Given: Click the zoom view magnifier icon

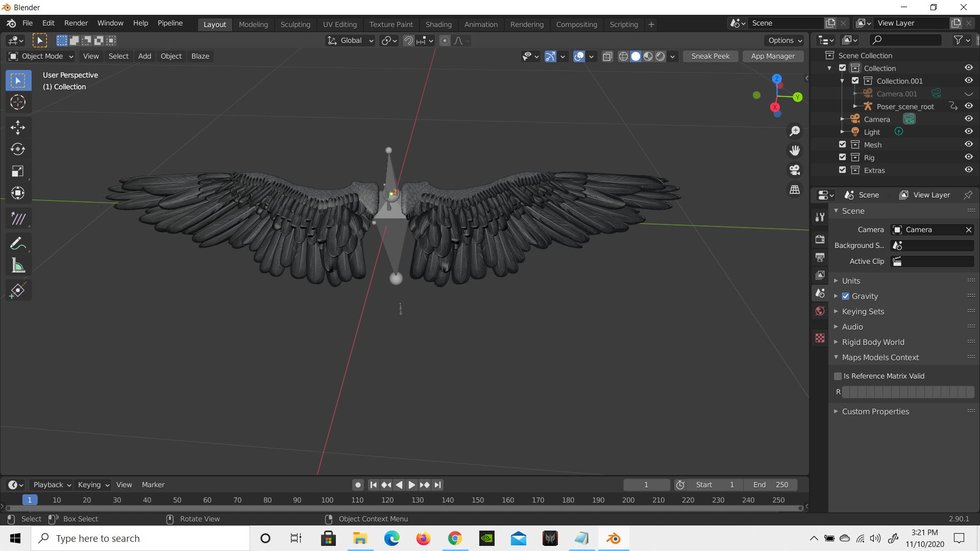Looking at the screenshot, I should coord(795,131).
